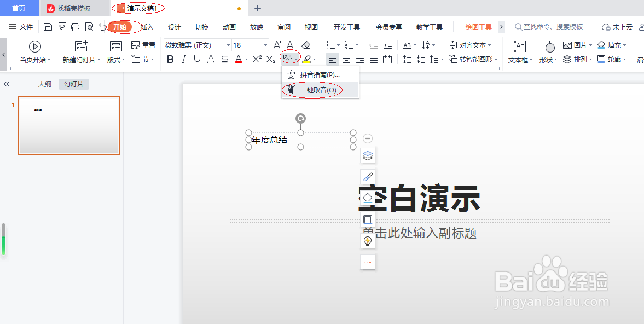This screenshot has width=644, height=324.
Task: Click the Save icon in quick toolbar
Action: tap(48, 27)
